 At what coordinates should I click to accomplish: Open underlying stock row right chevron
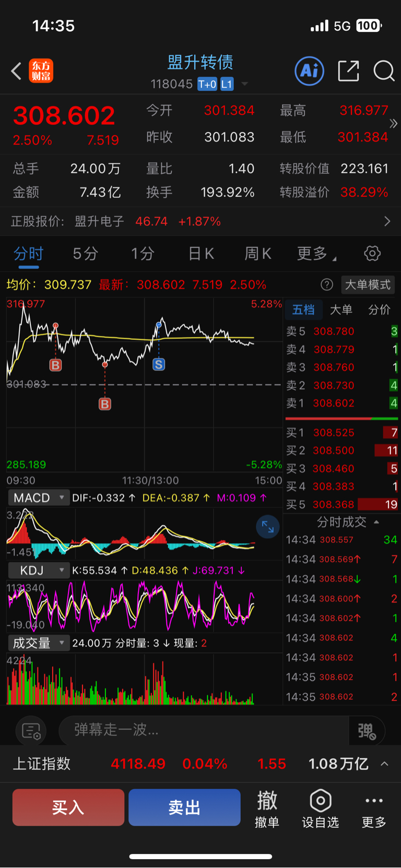point(387,221)
